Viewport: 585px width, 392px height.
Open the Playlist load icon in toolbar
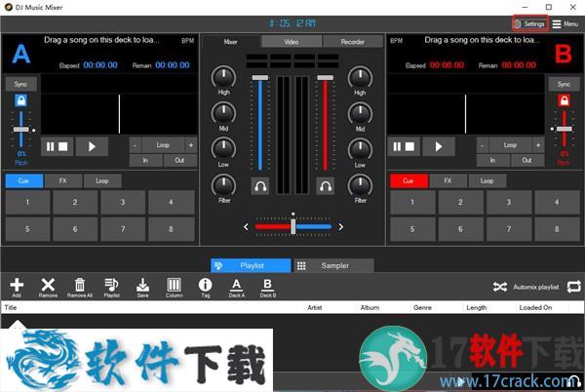(111, 288)
